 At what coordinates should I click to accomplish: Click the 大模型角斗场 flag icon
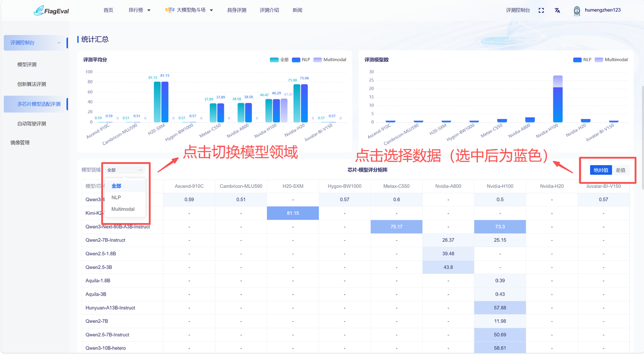(170, 10)
